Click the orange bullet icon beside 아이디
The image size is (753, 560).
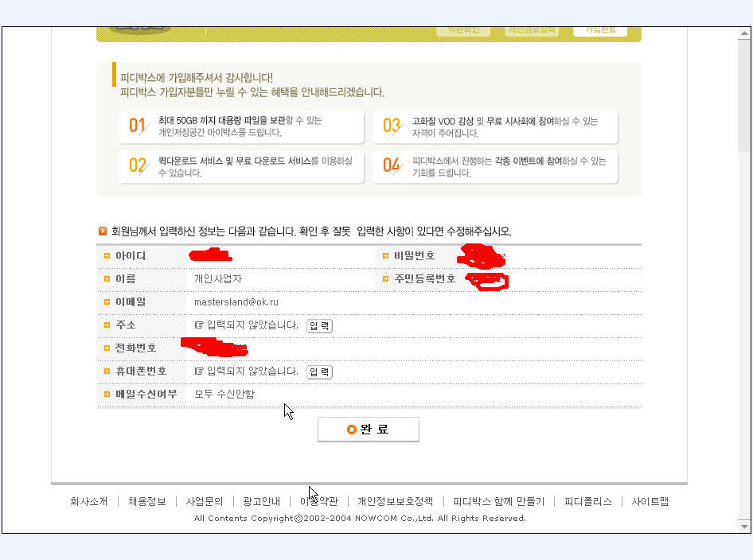coord(107,256)
